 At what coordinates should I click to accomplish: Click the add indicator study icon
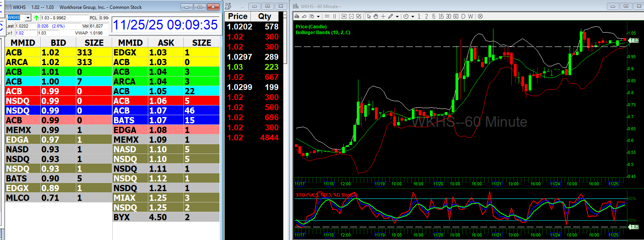304,16
